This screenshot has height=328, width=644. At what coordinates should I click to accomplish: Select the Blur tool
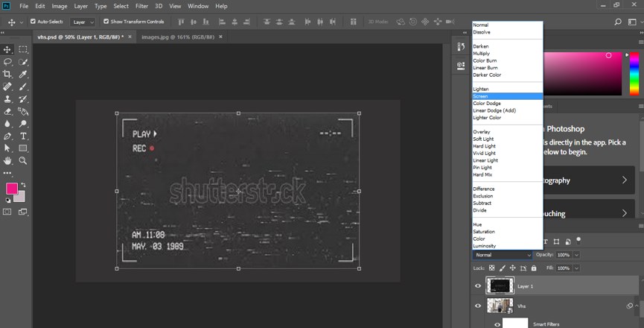(x=7, y=124)
